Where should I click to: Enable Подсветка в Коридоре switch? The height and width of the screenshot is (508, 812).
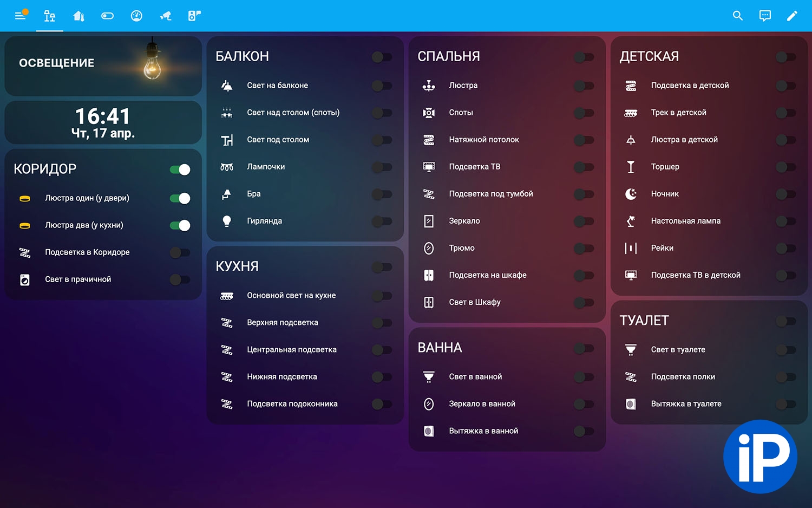[180, 252]
